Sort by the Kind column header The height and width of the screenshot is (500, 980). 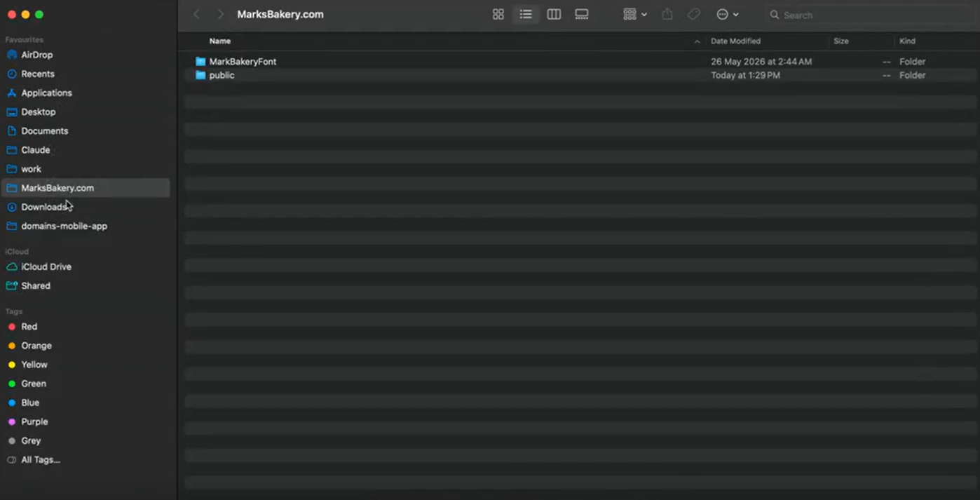click(x=907, y=41)
